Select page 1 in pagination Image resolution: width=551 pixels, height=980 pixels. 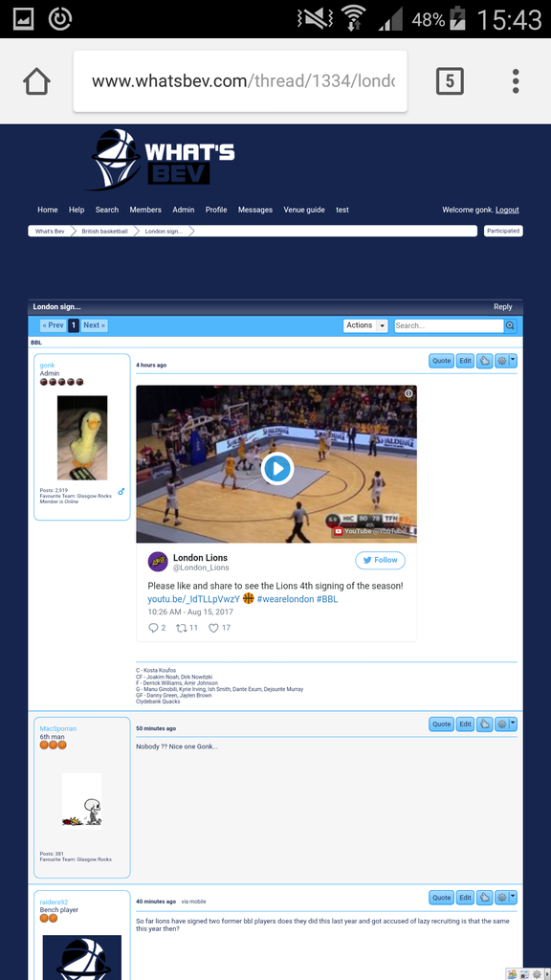pyautogui.click(x=73, y=325)
